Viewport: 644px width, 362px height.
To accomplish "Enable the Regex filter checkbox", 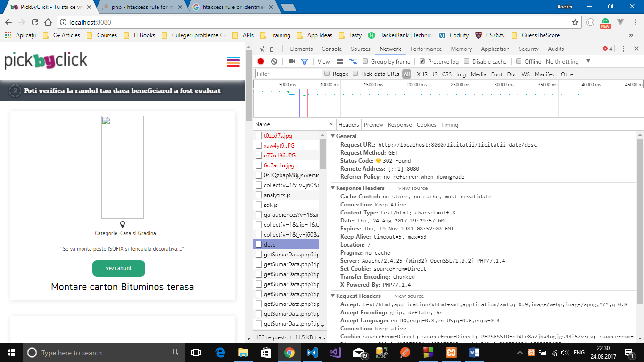I will [x=327, y=74].
